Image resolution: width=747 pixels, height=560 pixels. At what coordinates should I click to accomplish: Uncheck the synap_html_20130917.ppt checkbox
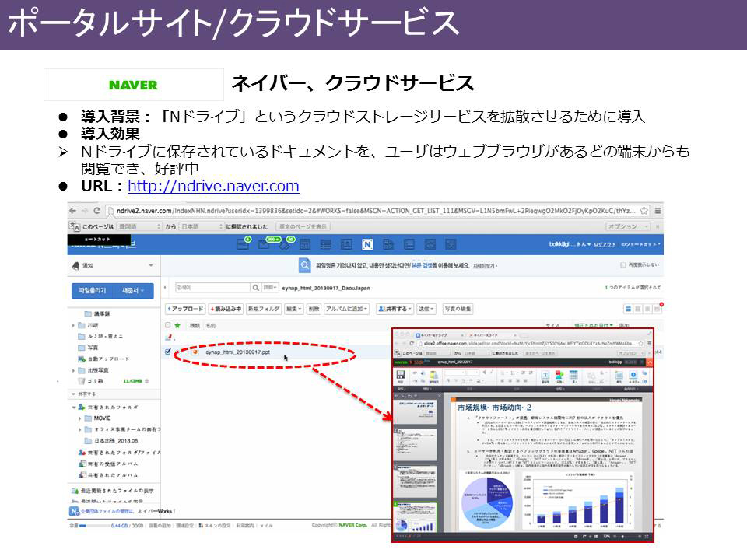click(168, 352)
